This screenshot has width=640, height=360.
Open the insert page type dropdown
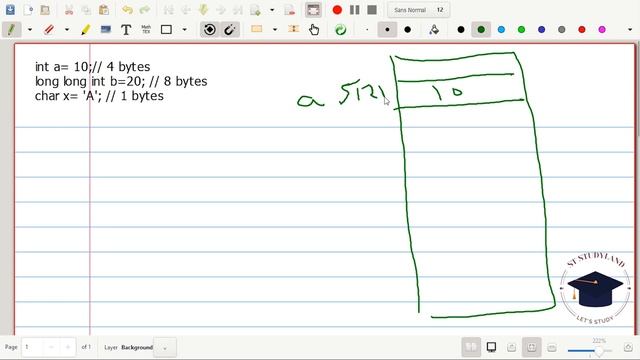[x=272, y=10]
